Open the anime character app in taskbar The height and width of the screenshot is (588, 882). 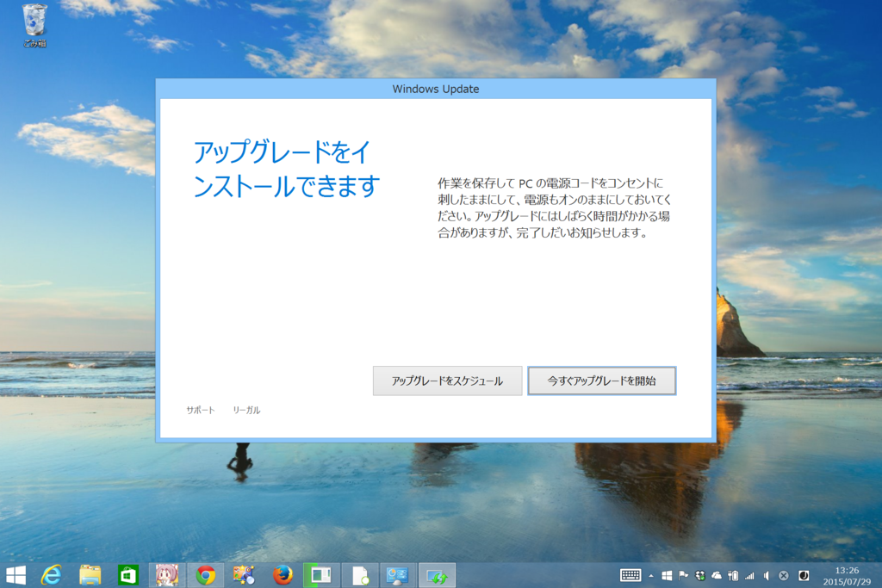pos(167,575)
